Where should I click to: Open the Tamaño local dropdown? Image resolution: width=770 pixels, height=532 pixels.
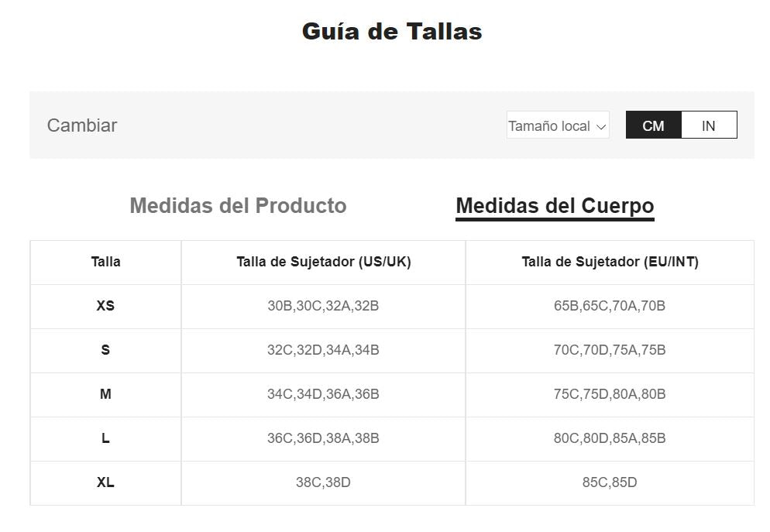[x=558, y=125]
